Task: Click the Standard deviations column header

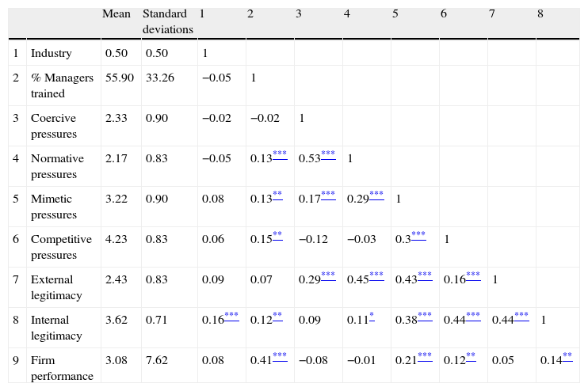Action: (x=167, y=22)
